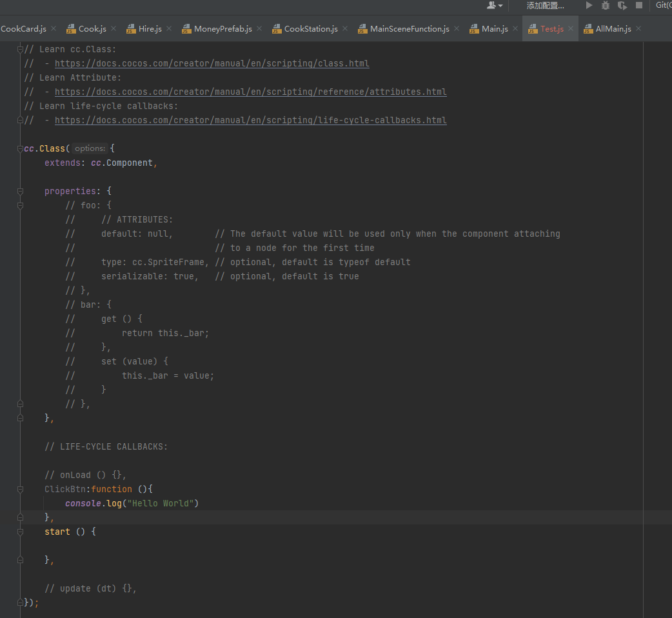Image resolution: width=672 pixels, height=618 pixels.
Task: Click the Run with Coverage icon
Action: 622,5
